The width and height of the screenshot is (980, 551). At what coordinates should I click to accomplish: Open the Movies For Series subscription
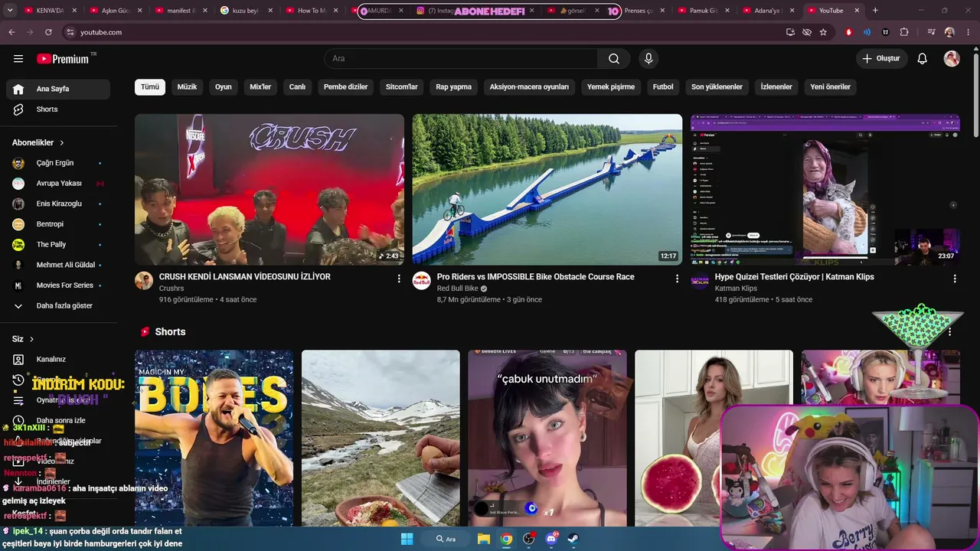[x=58, y=285]
